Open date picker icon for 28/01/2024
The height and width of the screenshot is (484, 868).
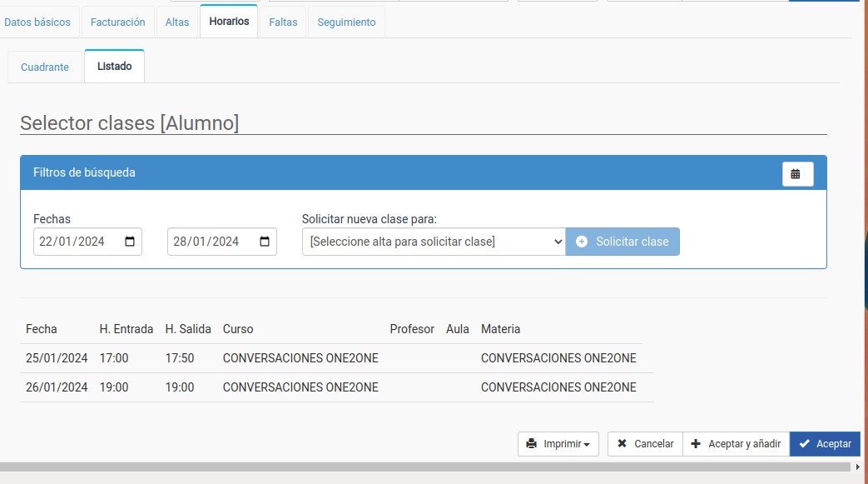(265, 242)
